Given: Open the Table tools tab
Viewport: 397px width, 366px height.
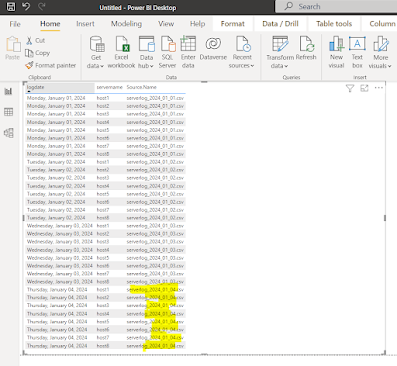Looking at the screenshot, I should [334, 24].
